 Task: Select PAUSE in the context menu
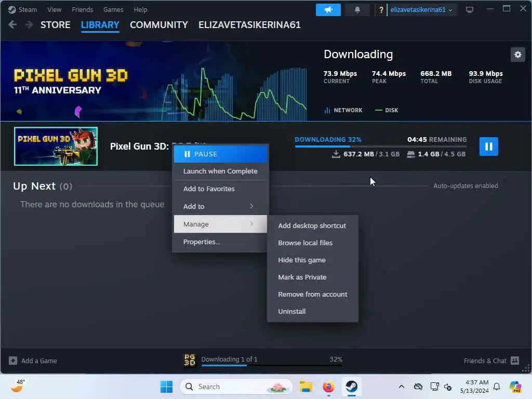[220, 154]
